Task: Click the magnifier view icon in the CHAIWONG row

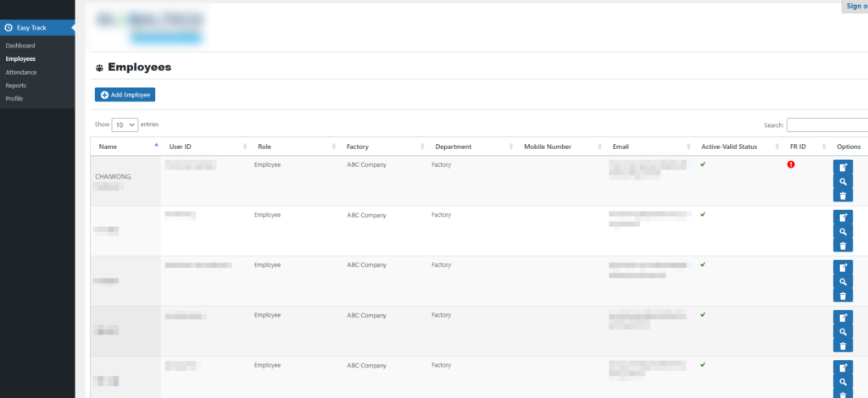Action: click(x=843, y=181)
